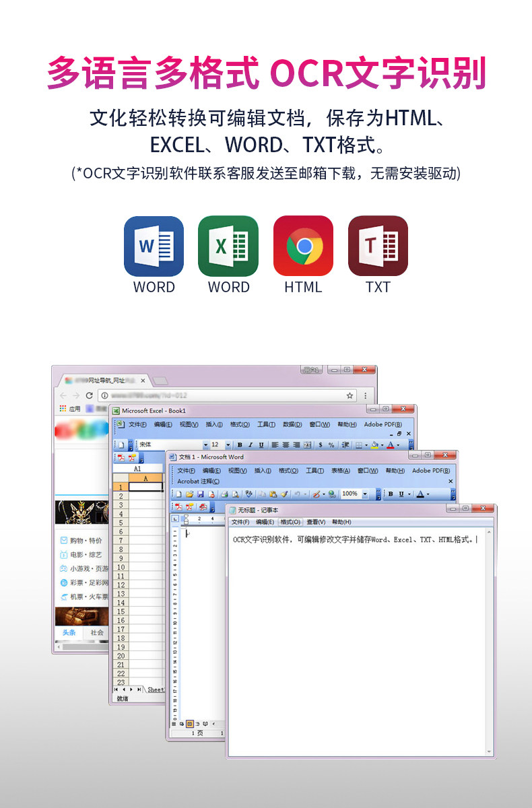The height and width of the screenshot is (808, 532).
Task: Toggle right alignment in Excel's toolbar
Action: coord(296,445)
